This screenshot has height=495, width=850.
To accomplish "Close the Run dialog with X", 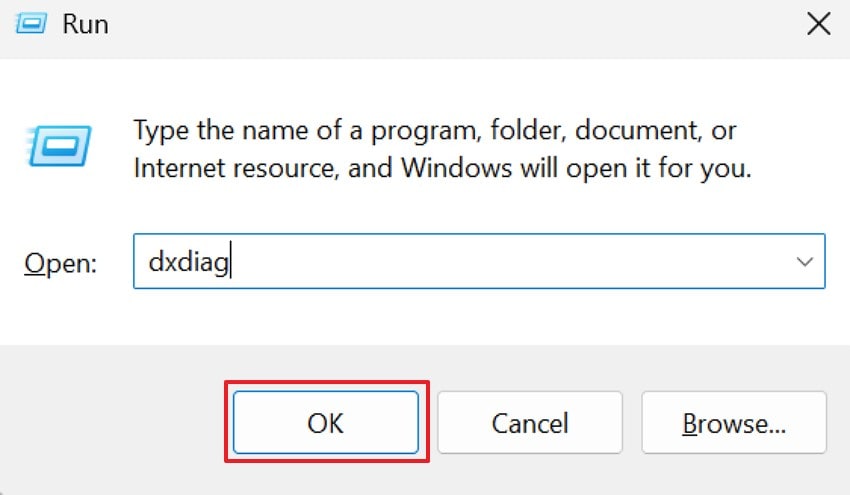I will (817, 24).
